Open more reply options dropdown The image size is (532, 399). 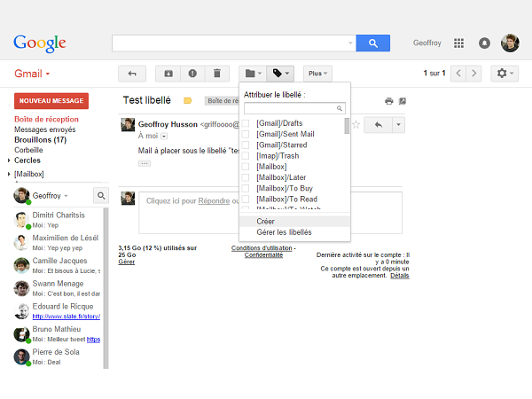pyautogui.click(x=398, y=125)
